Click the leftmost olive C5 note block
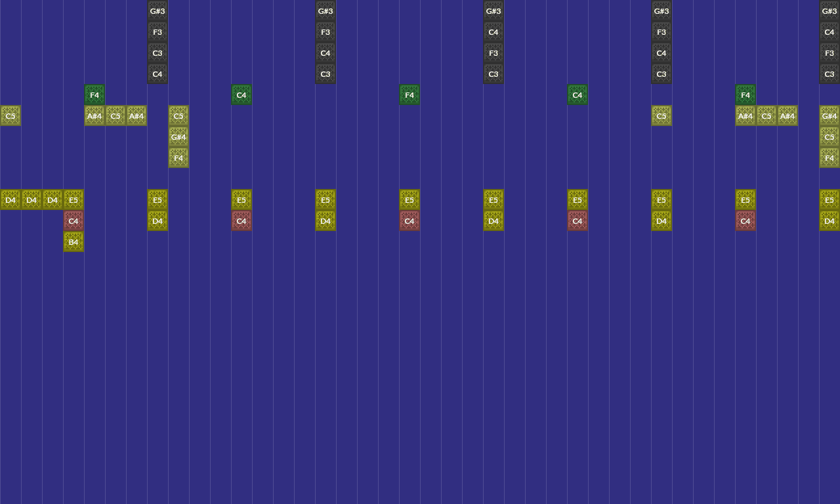The width and height of the screenshot is (840, 504). 10,116
